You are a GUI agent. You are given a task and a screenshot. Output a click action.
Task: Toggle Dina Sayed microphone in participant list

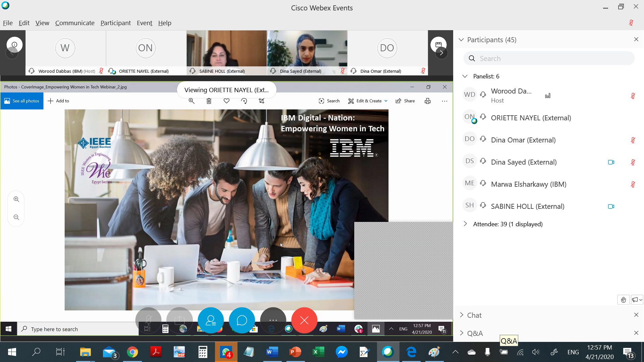(633, 162)
